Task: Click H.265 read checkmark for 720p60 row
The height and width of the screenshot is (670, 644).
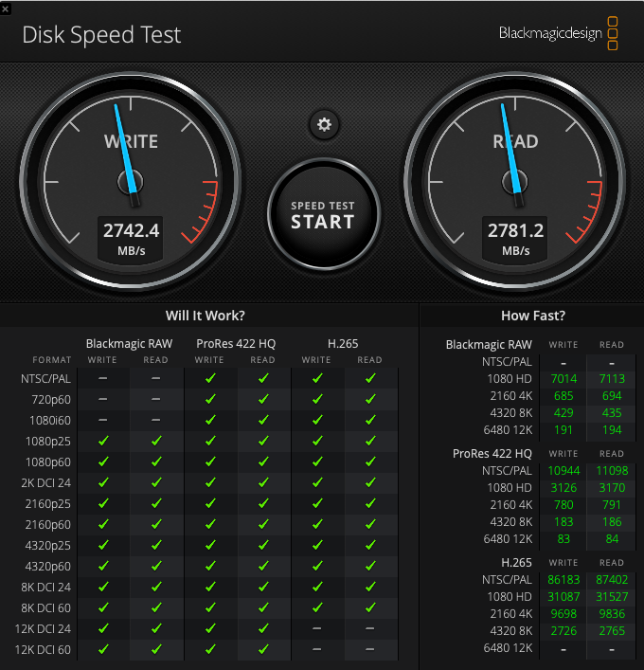Action: 369,399
